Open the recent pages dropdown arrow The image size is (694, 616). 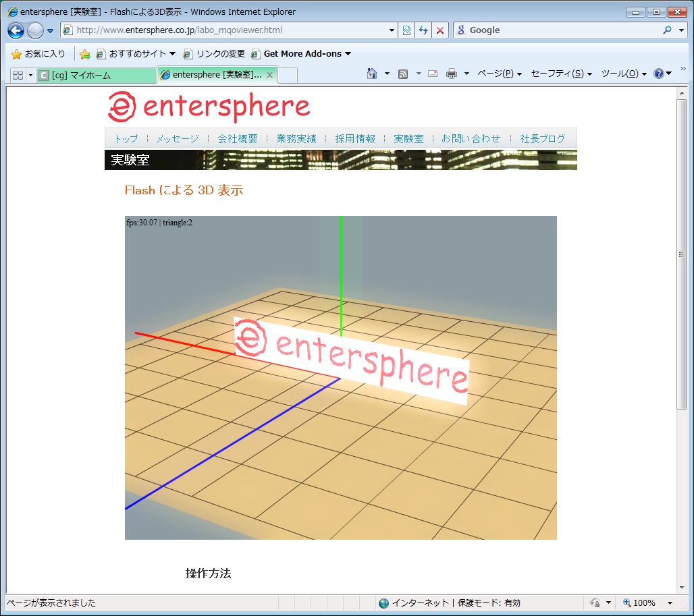[51, 30]
